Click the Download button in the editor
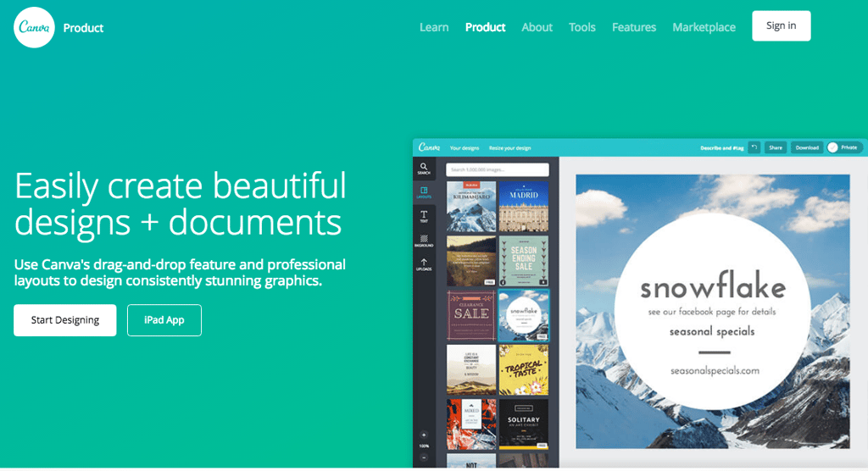Image resolution: width=868 pixels, height=471 pixels. tap(807, 147)
